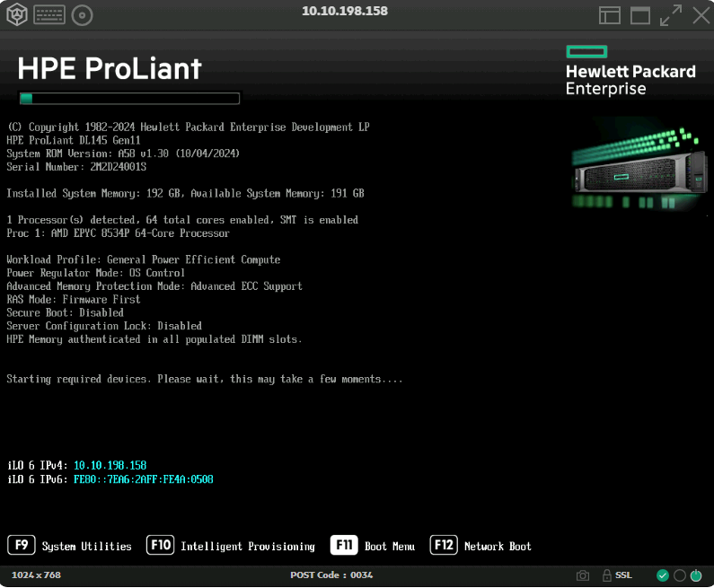Click the 1 Processor(s) detected line
The image size is (714, 588).
(182, 220)
